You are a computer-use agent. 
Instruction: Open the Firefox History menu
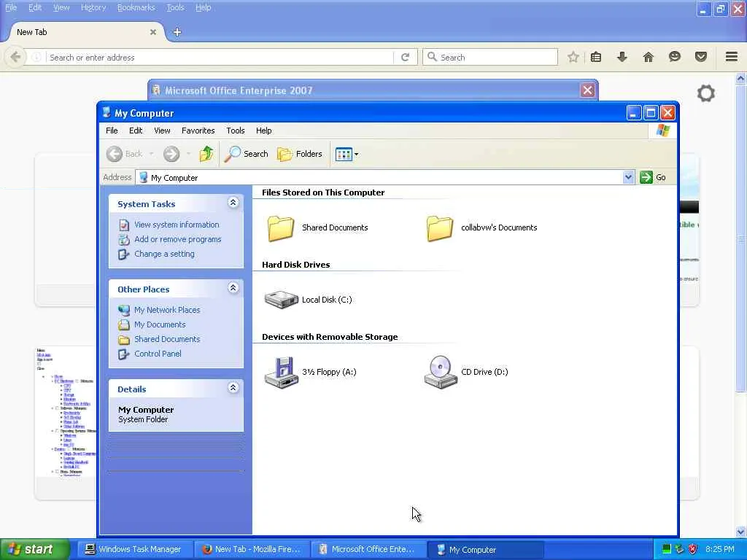coord(93,7)
